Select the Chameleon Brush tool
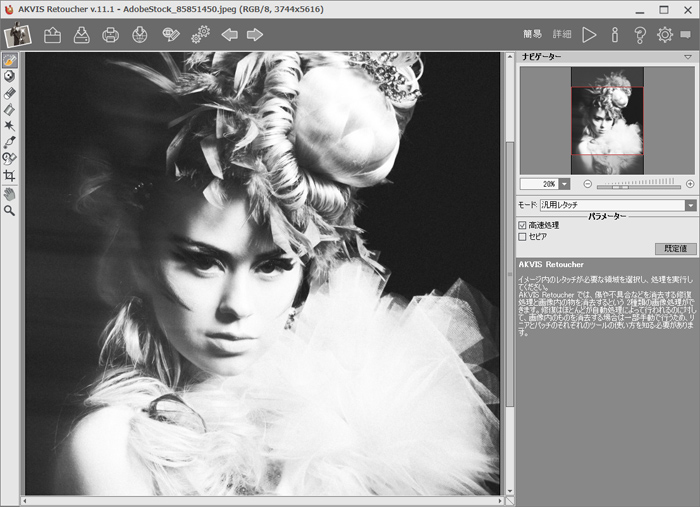The height and width of the screenshot is (507, 700). click(x=9, y=158)
